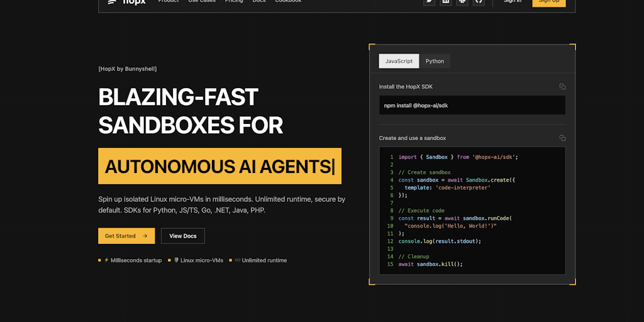
Task: Click the yellow Sign Up button
Action: pos(548,2)
